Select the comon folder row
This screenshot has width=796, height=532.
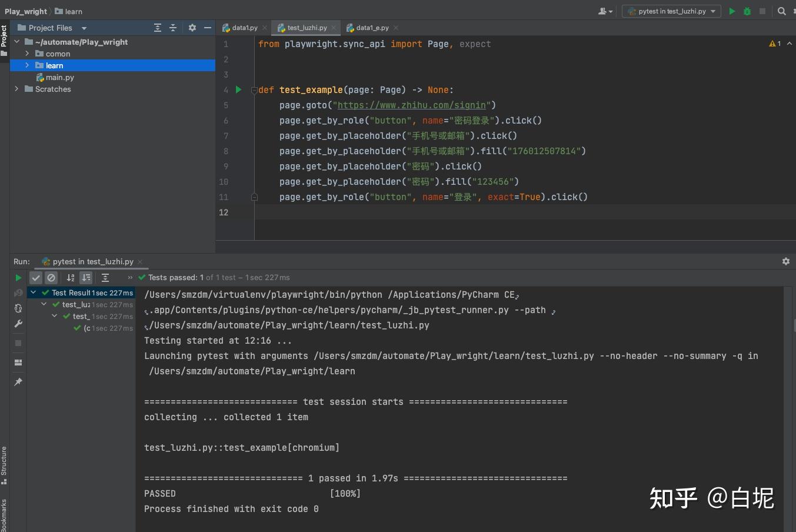[x=112, y=54]
